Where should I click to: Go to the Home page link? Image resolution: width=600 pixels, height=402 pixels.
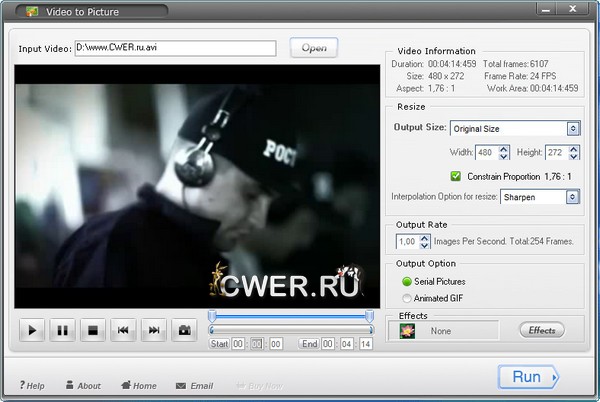138,385
